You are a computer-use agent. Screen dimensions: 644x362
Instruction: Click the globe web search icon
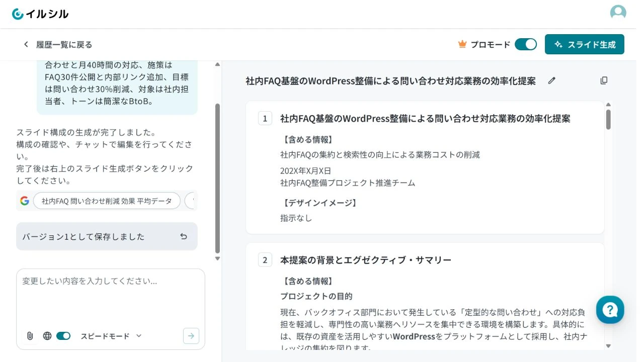click(47, 336)
